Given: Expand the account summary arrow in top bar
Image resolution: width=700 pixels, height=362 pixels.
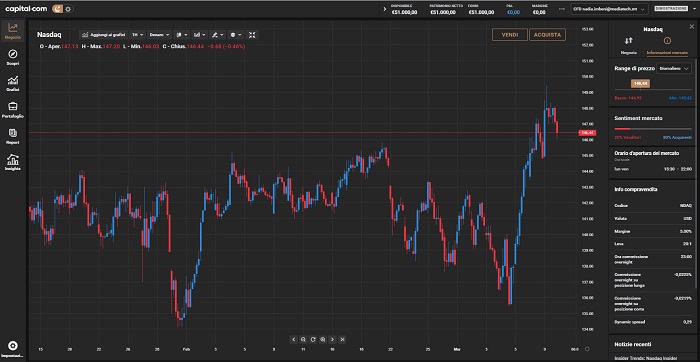Looking at the screenshot, I should pos(385,9).
